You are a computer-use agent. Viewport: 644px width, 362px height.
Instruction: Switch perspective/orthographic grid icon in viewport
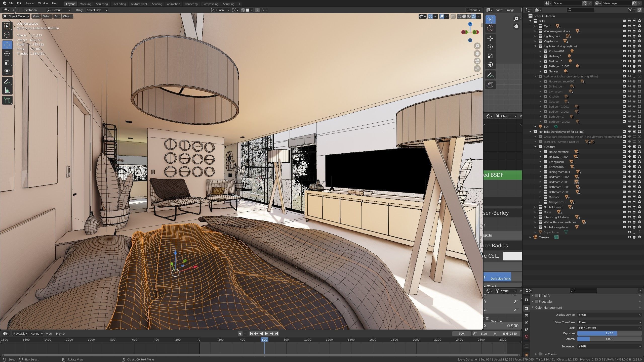[x=477, y=69]
